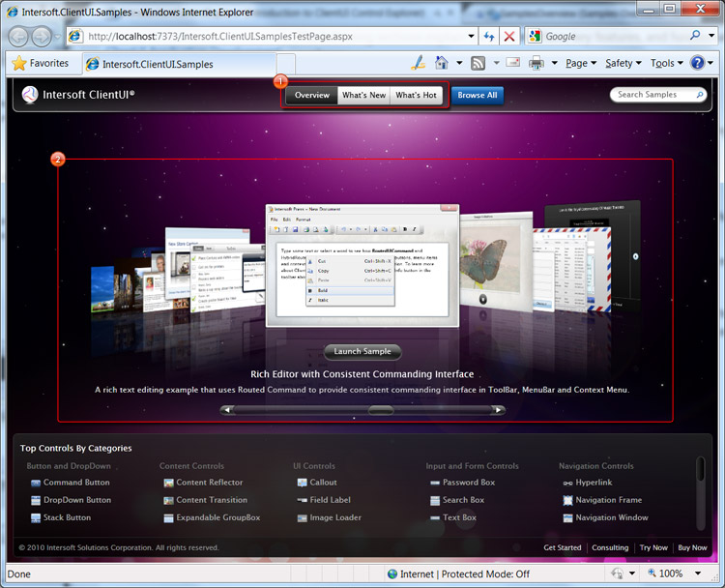Open the Page menu
Image resolution: width=725 pixels, height=588 pixels.
coord(581,63)
